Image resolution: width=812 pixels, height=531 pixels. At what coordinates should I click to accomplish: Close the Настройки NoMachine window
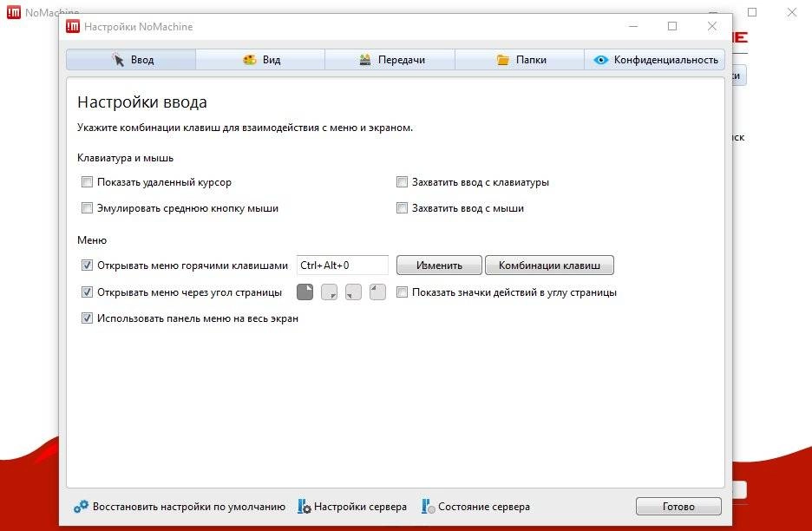click(712, 26)
